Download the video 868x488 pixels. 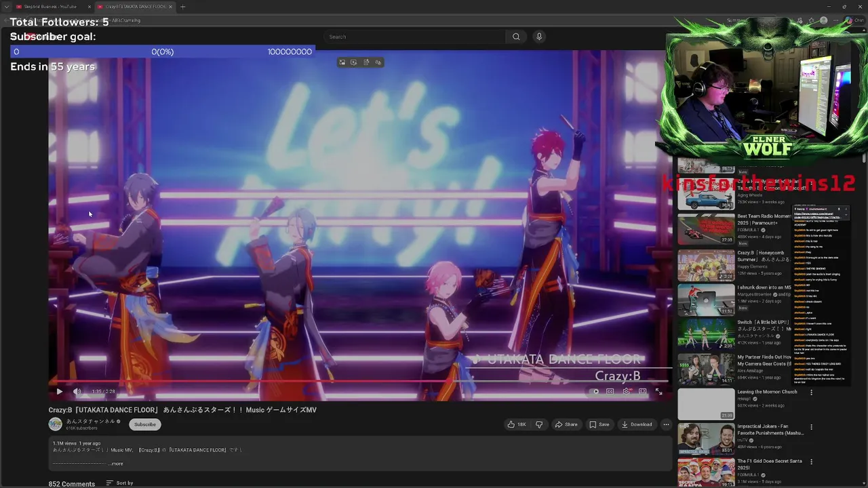(637, 424)
